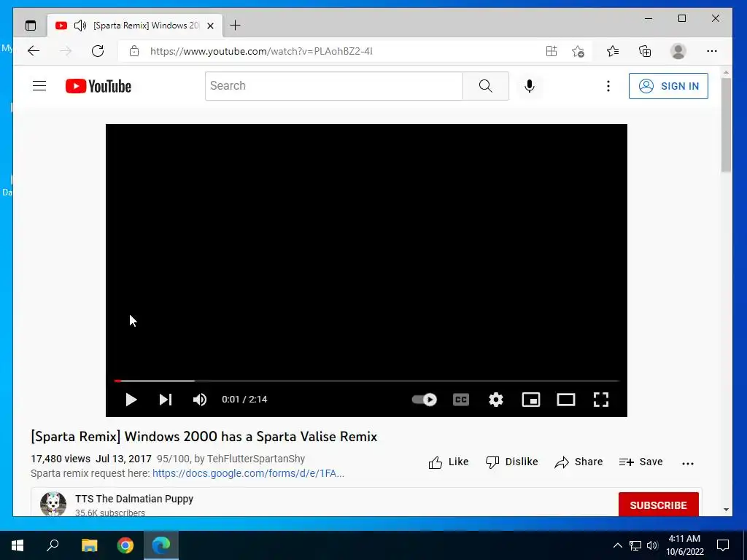Mute the video player volume
The width and height of the screenshot is (747, 560).
tap(200, 400)
